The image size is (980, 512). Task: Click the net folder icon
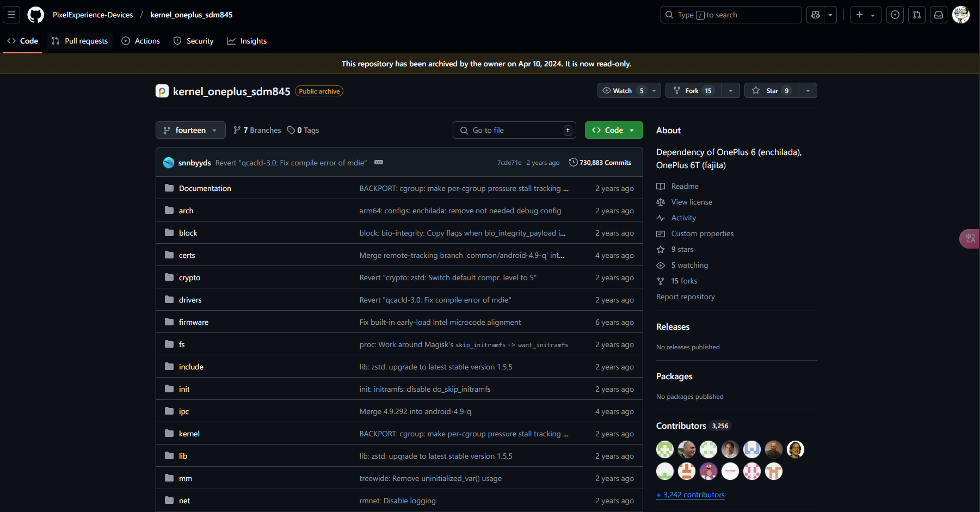169,500
